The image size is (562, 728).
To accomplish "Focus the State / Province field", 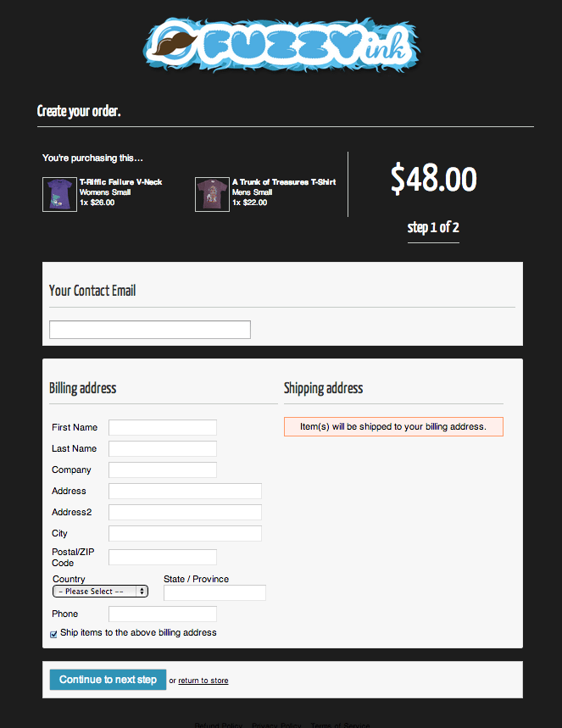I will pyautogui.click(x=214, y=593).
